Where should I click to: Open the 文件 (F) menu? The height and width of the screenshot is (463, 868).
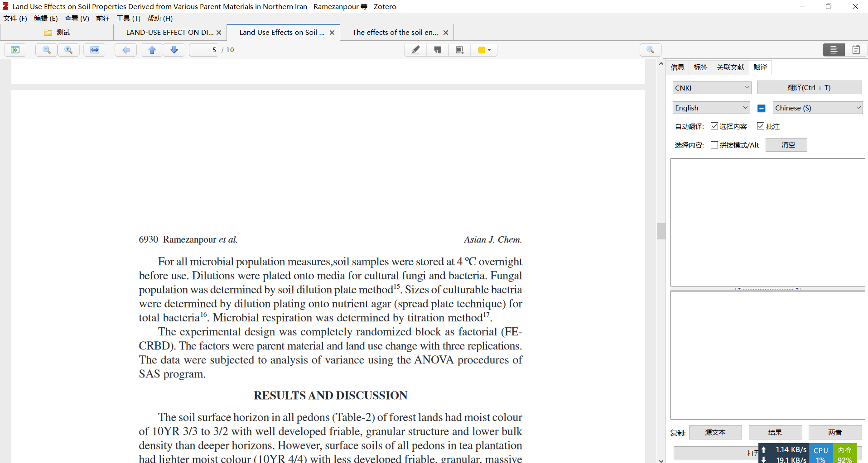[15, 19]
